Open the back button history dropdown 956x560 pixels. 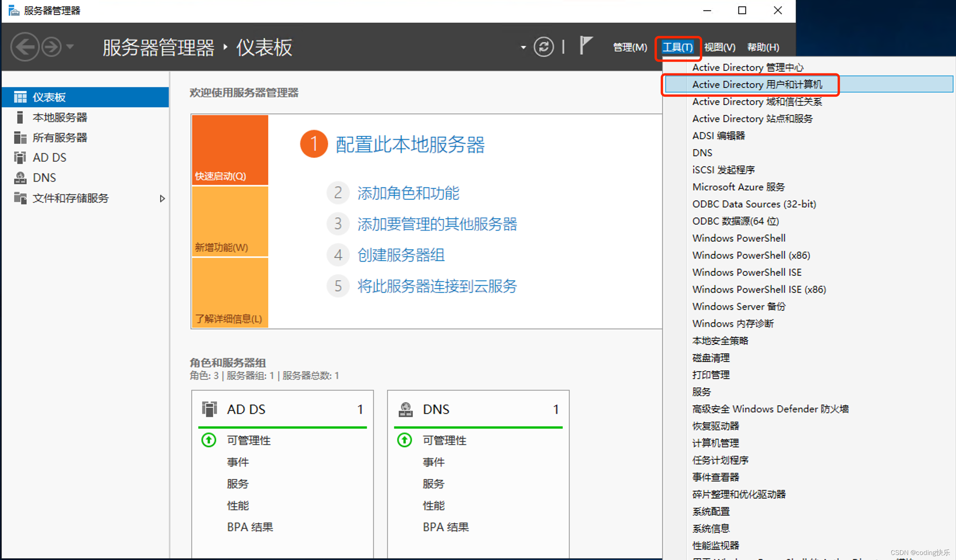point(70,46)
